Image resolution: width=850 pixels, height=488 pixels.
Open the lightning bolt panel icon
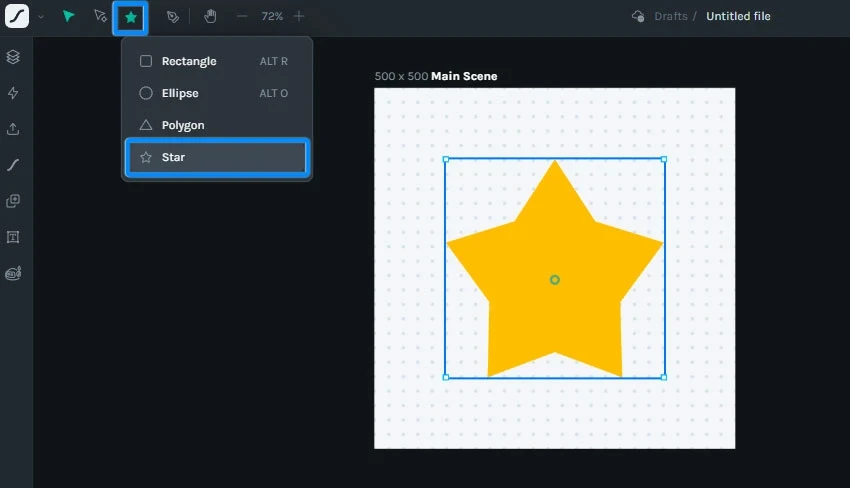pos(13,93)
